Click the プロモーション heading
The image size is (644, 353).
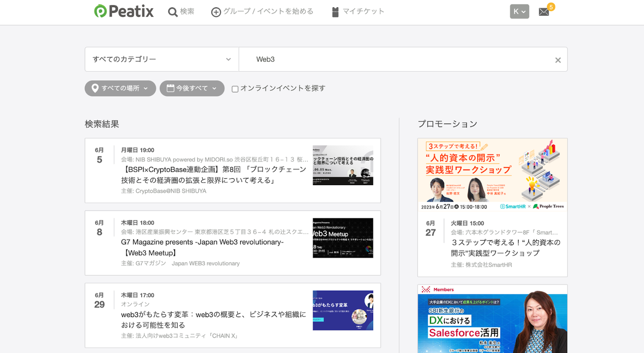click(x=447, y=124)
